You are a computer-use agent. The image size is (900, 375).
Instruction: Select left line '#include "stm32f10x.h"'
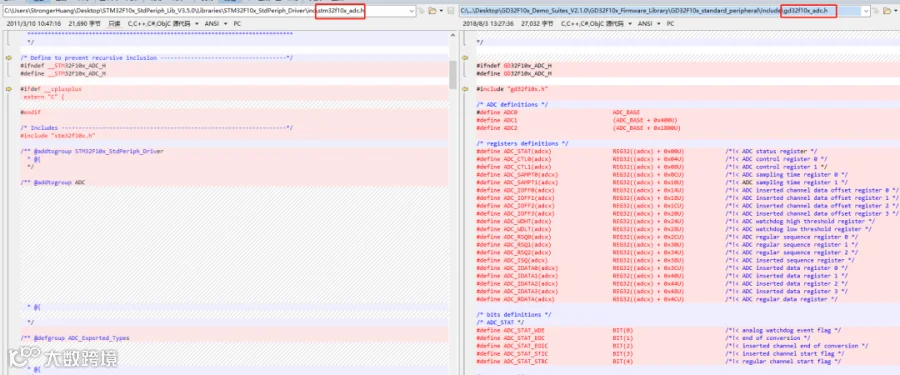[57, 136]
